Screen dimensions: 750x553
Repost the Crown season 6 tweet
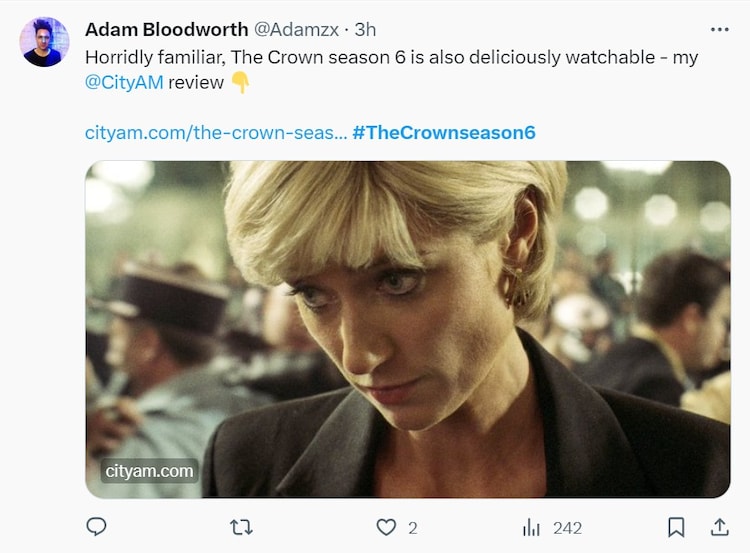[x=241, y=527]
